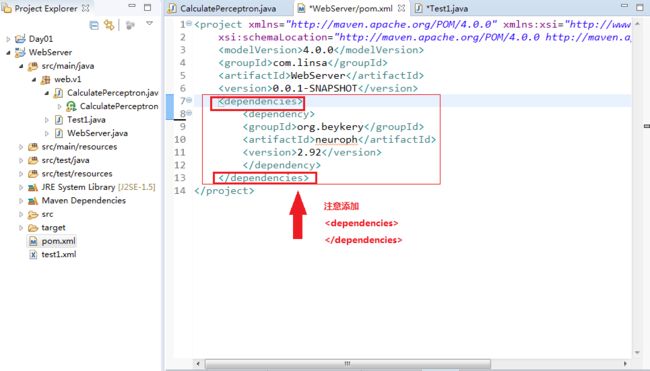Screen dimensions: 650x371
Task: Click src/main/java source folder icon
Action: coord(33,66)
